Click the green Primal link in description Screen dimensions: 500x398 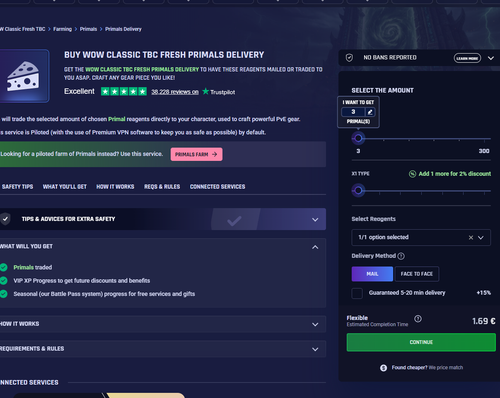(117, 119)
